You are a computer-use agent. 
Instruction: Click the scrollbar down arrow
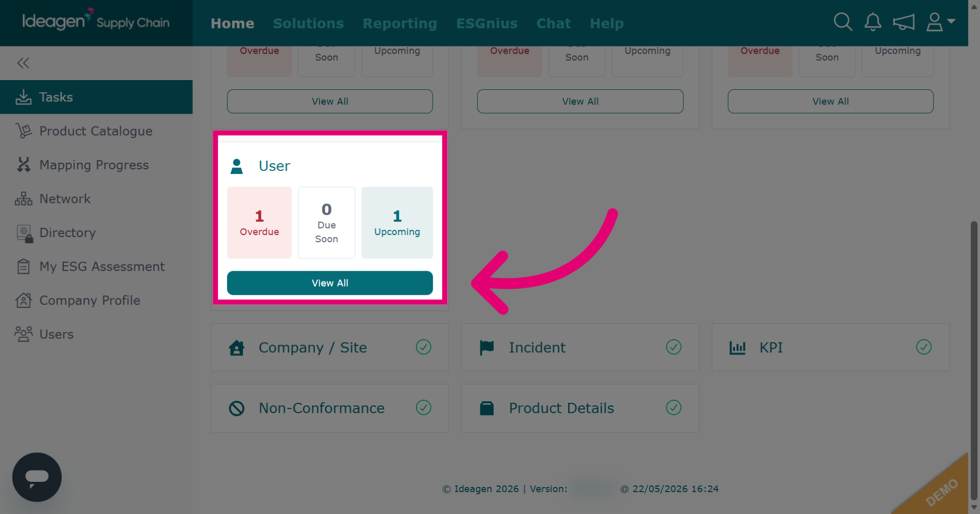pos(974,508)
